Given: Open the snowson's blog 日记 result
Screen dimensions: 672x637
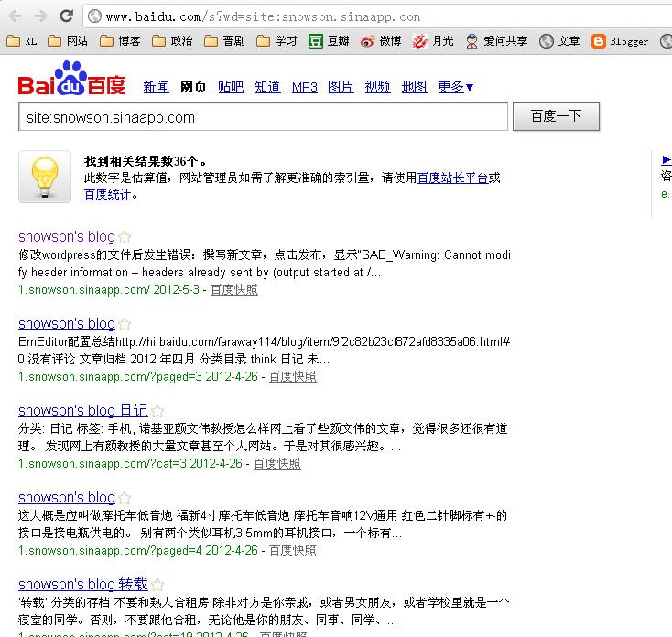Looking at the screenshot, I should (x=83, y=410).
